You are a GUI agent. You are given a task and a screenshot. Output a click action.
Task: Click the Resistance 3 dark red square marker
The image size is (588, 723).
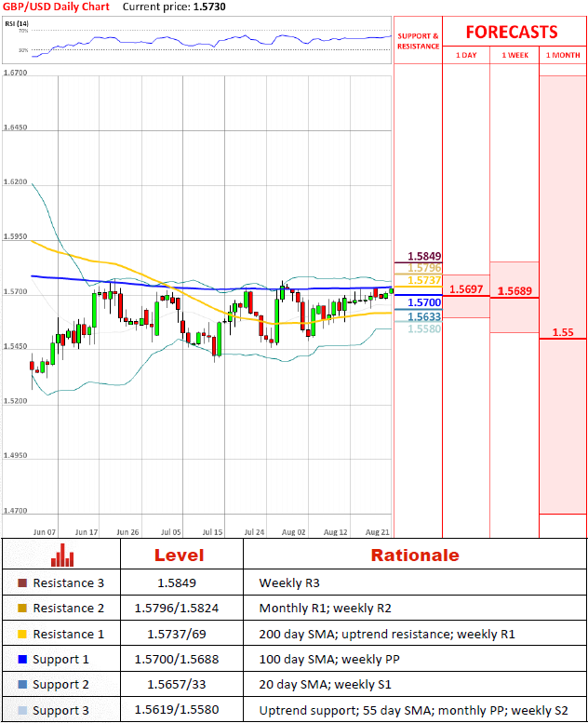tap(22, 583)
